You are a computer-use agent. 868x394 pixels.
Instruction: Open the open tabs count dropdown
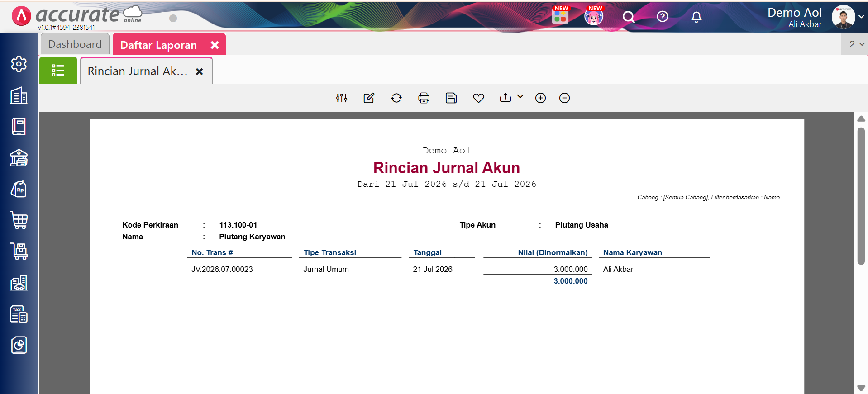857,44
